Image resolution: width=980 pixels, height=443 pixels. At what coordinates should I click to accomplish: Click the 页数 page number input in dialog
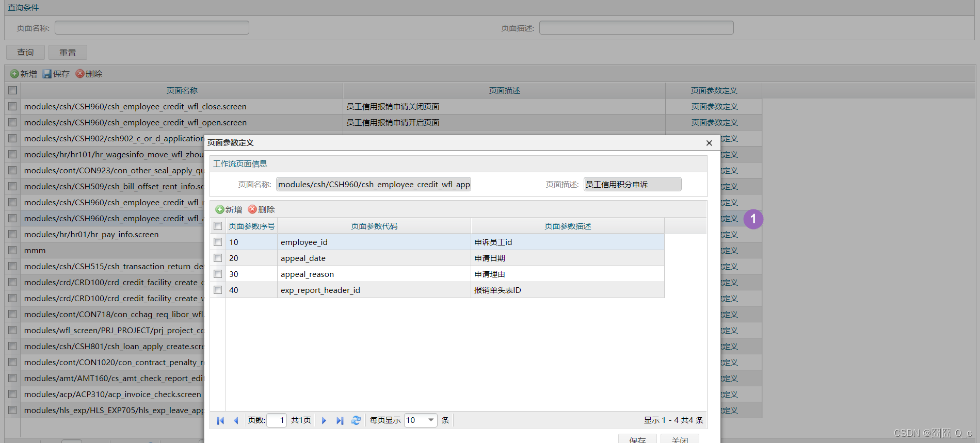click(x=276, y=420)
